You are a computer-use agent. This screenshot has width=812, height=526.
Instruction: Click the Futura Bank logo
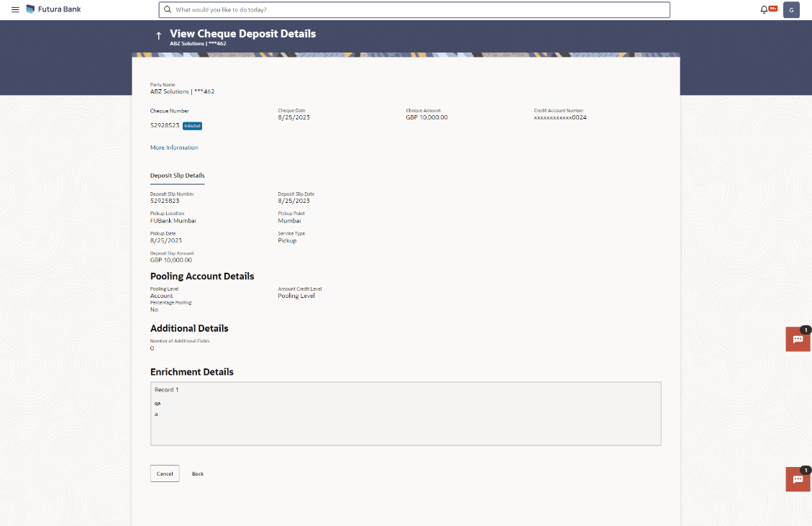pos(53,9)
